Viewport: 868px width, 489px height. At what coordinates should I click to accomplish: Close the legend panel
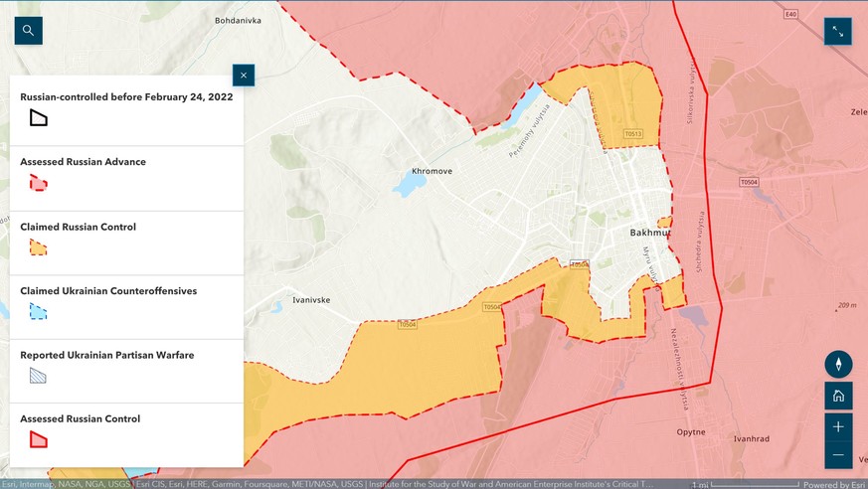click(x=244, y=76)
